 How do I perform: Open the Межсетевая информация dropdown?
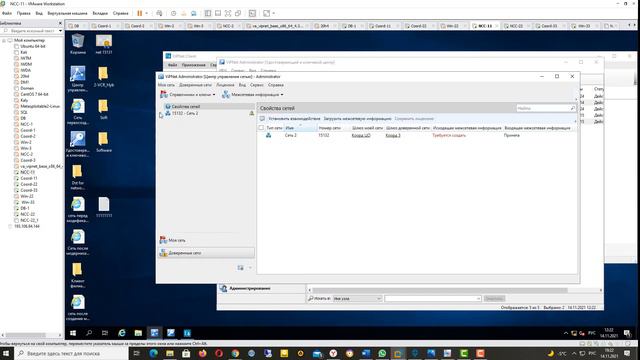click(253, 94)
